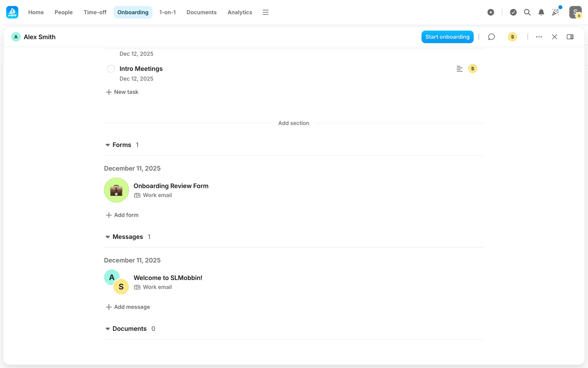This screenshot has width=588, height=368.
Task: Toggle the side panel layout icon
Action: point(570,37)
